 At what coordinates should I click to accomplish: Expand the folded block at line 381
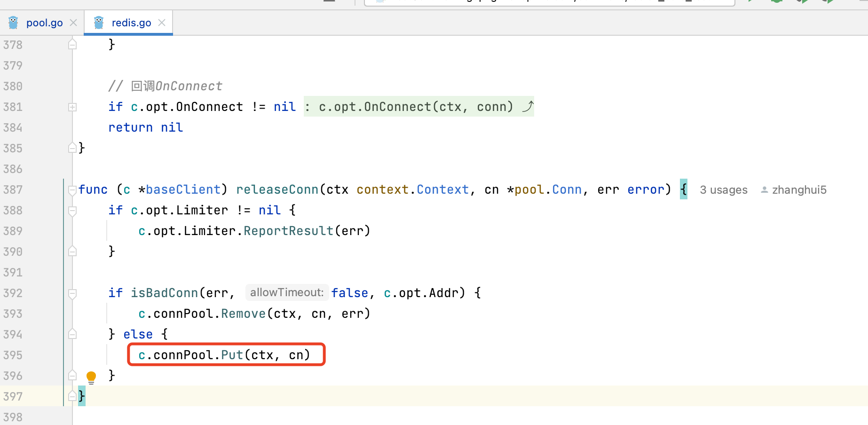(72, 107)
